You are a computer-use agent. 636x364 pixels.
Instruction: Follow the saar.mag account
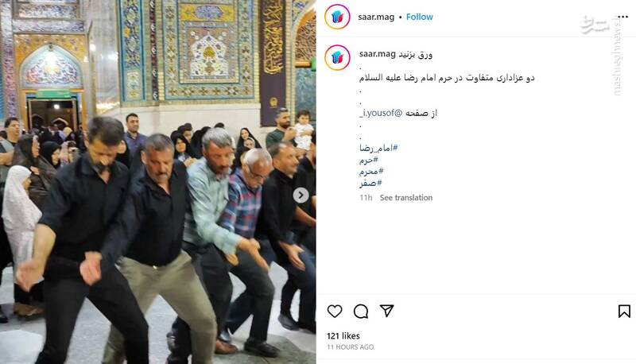point(420,17)
